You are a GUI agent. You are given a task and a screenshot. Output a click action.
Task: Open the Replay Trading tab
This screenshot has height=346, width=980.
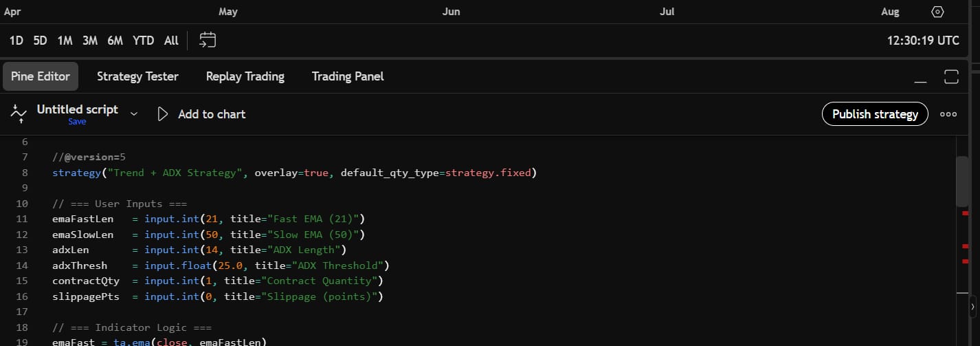coord(245,76)
